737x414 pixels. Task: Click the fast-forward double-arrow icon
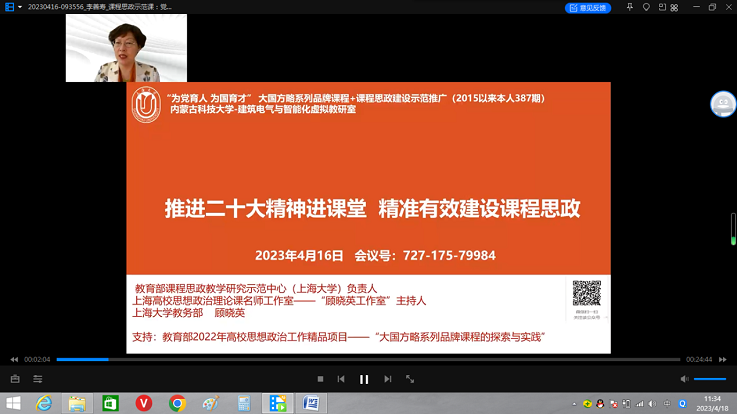(723, 359)
